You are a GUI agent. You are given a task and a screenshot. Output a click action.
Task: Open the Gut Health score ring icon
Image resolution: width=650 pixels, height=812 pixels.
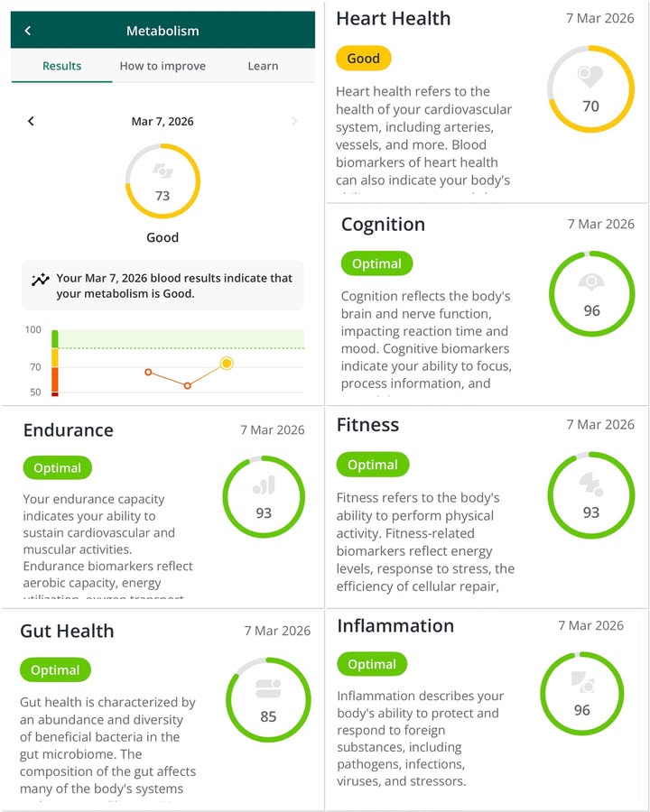(268, 699)
